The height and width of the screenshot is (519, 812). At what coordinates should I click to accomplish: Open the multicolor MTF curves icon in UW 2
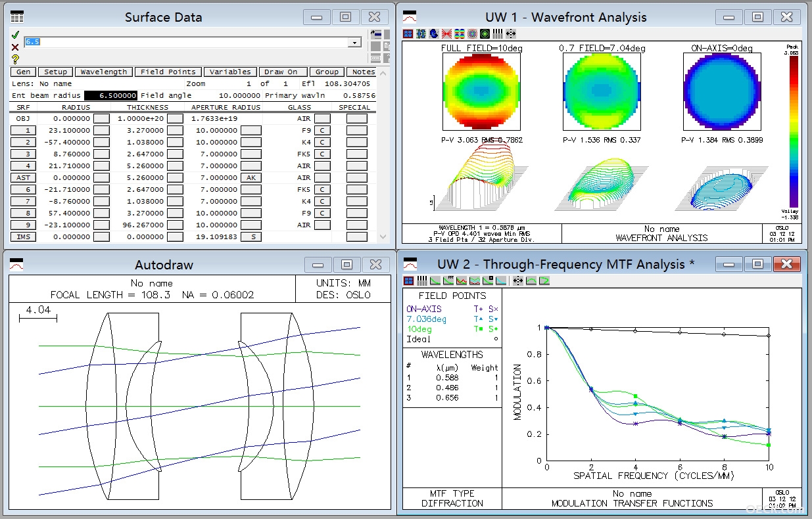pos(462,281)
